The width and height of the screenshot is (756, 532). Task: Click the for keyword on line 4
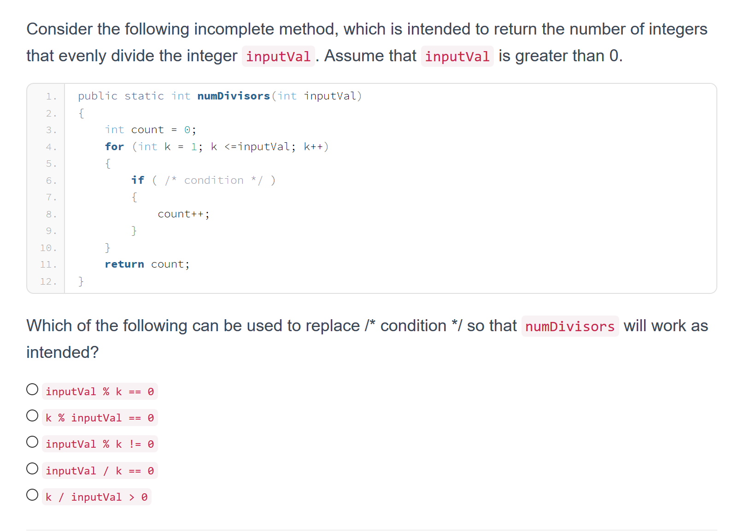114,146
